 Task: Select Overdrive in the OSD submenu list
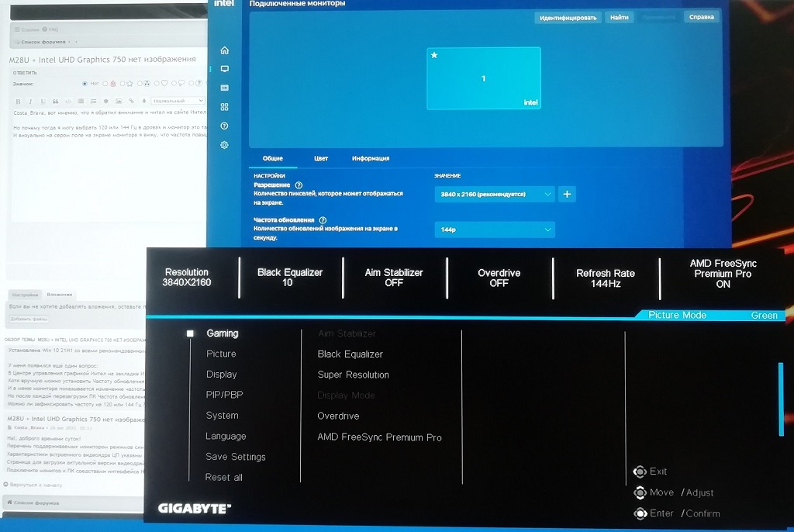pyautogui.click(x=338, y=416)
